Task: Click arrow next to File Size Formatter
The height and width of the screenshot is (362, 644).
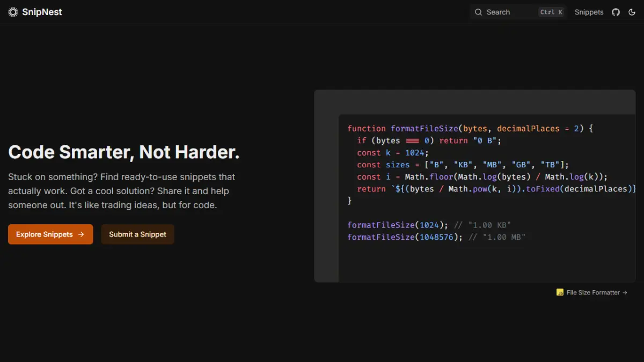Action: pos(625,293)
